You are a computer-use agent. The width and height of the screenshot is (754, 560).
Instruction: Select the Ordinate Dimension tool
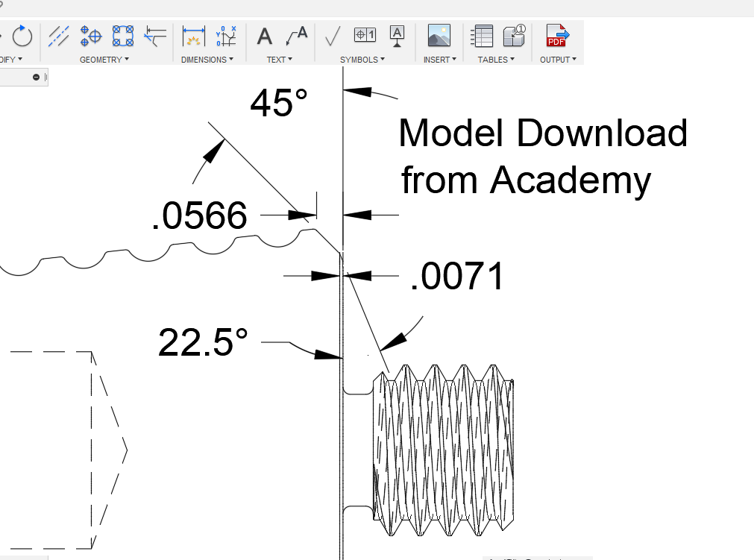click(225, 35)
